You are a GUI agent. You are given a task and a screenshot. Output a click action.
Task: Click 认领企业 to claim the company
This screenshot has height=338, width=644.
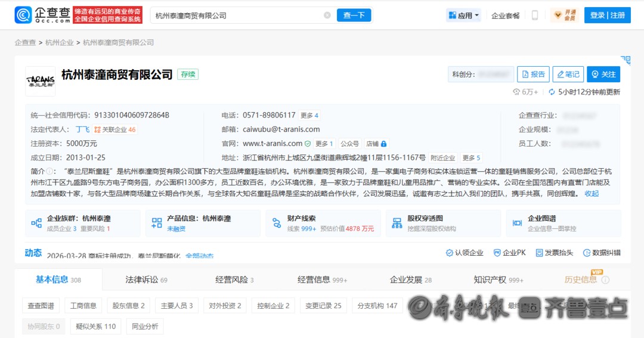(464, 253)
